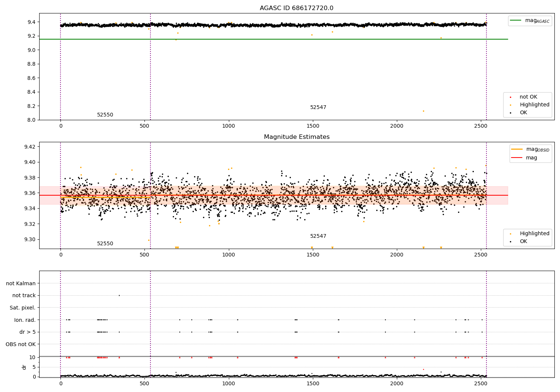Click the 'not track' row label
The width and height of the screenshot is (560, 392).
pos(24,296)
